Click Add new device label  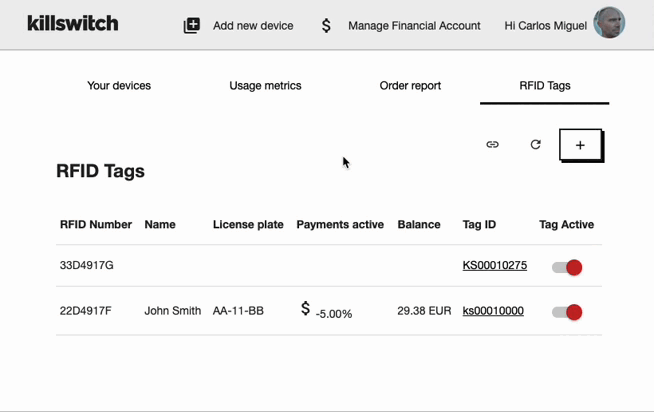tap(253, 26)
